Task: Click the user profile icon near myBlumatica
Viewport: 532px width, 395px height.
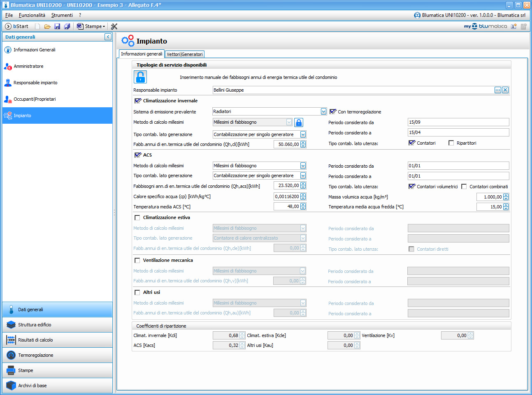Action: [x=514, y=26]
